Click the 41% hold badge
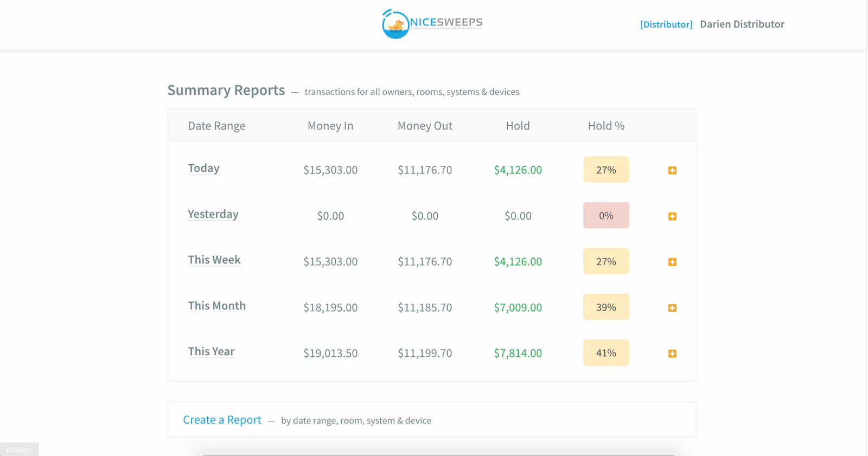 [x=606, y=353]
